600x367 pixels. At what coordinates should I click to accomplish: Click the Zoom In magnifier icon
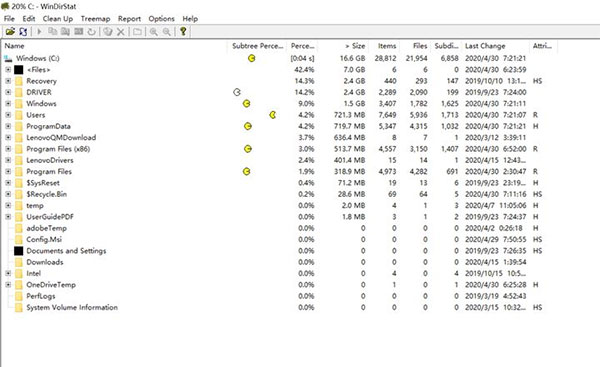(x=153, y=32)
